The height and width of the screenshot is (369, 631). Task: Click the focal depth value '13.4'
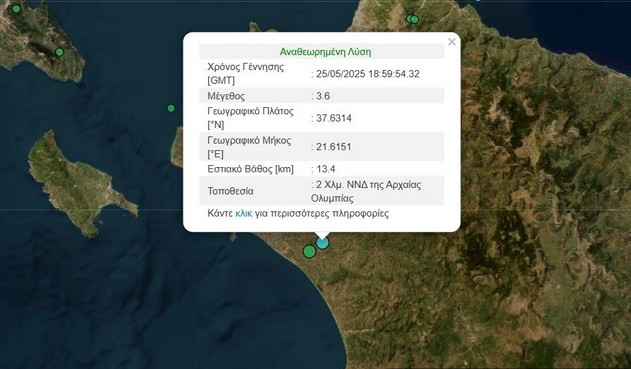326,169
